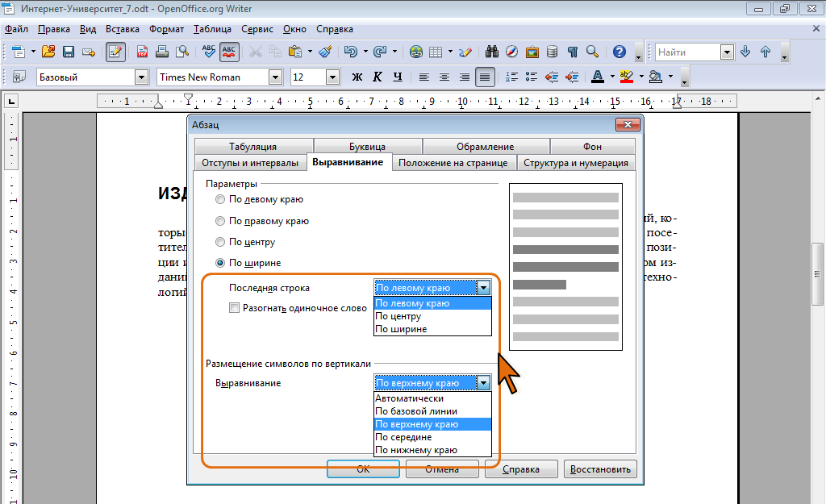Image resolution: width=826 pixels, height=504 pixels.
Task: Apply Underline with the Ч icon
Action: coord(398,77)
